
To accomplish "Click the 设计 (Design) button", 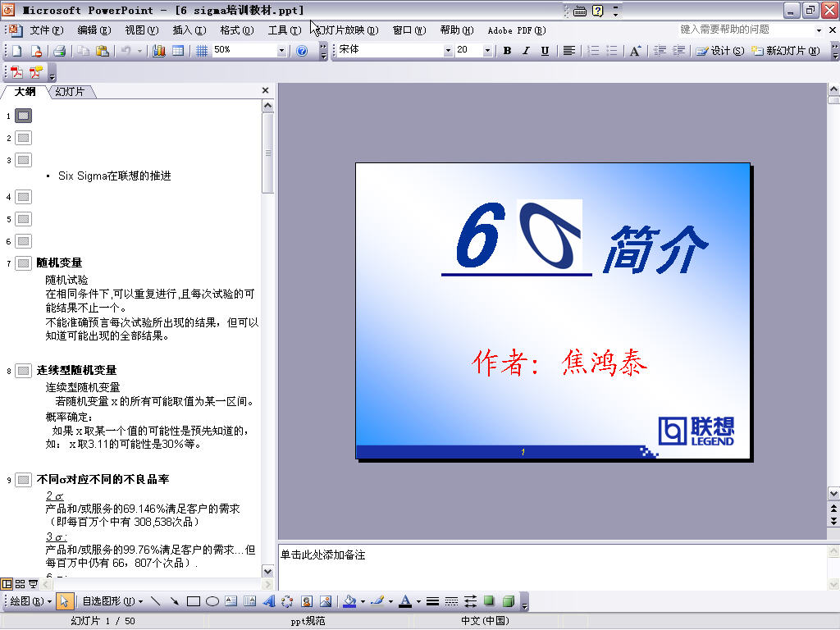I will point(720,51).
